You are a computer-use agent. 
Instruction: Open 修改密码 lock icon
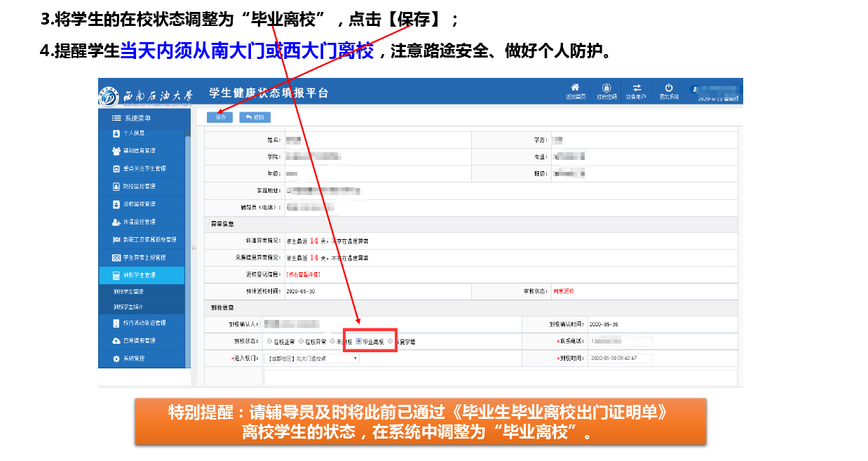(x=606, y=88)
